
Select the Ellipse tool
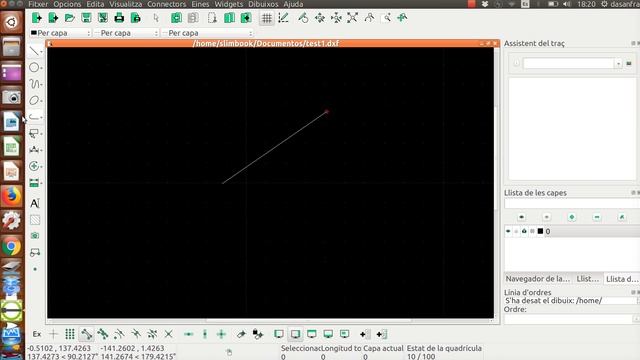[35, 100]
